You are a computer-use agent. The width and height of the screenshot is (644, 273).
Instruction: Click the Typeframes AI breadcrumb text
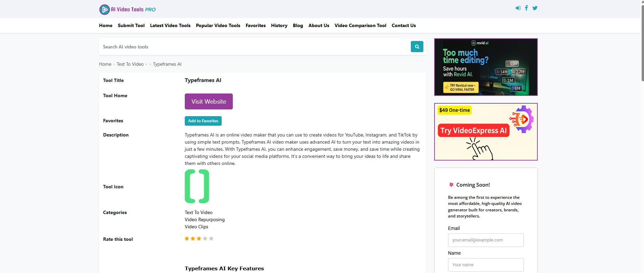[x=167, y=64]
